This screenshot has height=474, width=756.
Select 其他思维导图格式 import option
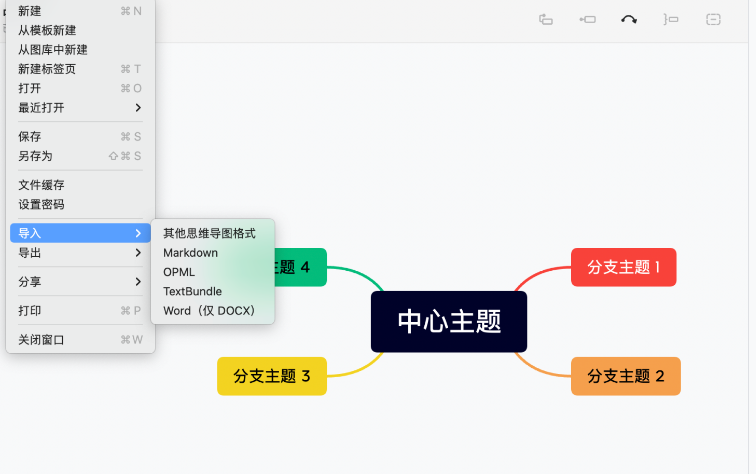click(209, 233)
